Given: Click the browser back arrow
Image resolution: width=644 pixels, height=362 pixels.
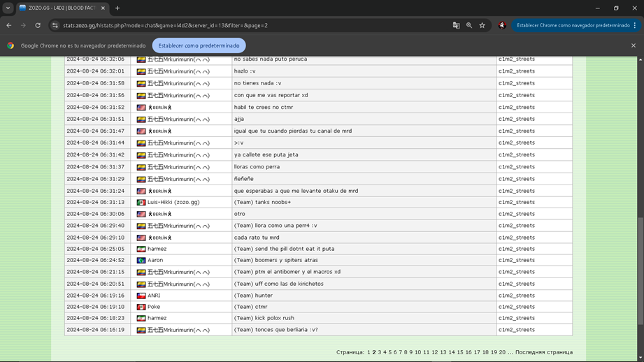Looking at the screenshot, I should coord(9,25).
